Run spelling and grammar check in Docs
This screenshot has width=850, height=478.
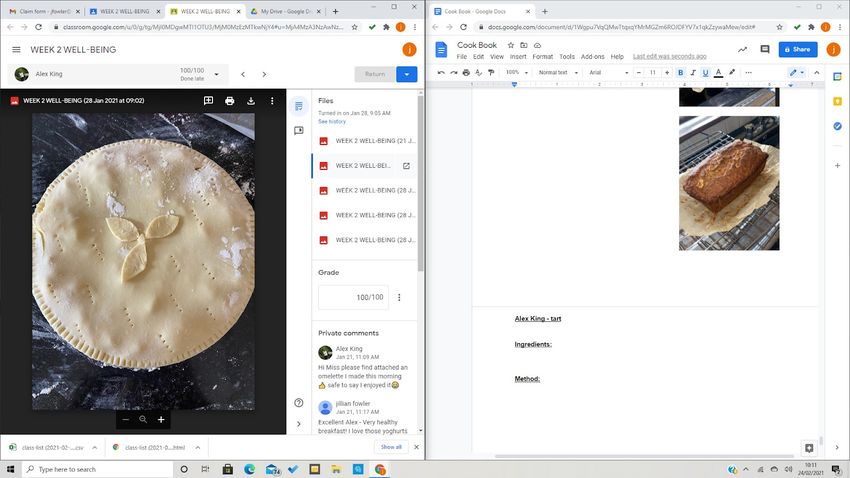click(478, 72)
